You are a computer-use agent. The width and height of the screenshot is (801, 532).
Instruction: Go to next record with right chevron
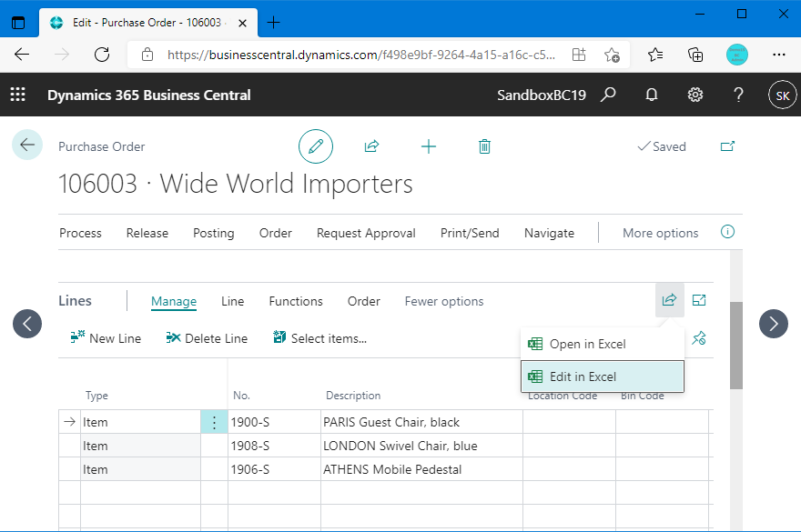[774, 324]
